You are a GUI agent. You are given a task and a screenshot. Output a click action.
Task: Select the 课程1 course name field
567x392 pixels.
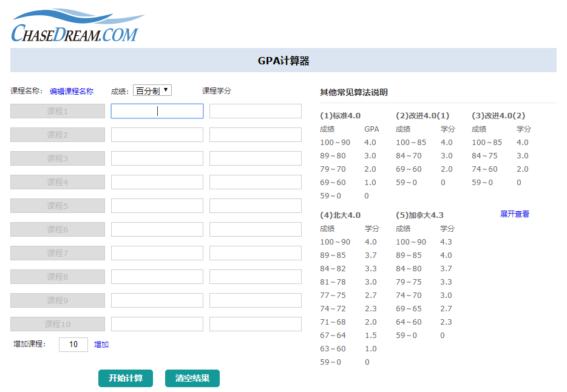tap(56, 110)
